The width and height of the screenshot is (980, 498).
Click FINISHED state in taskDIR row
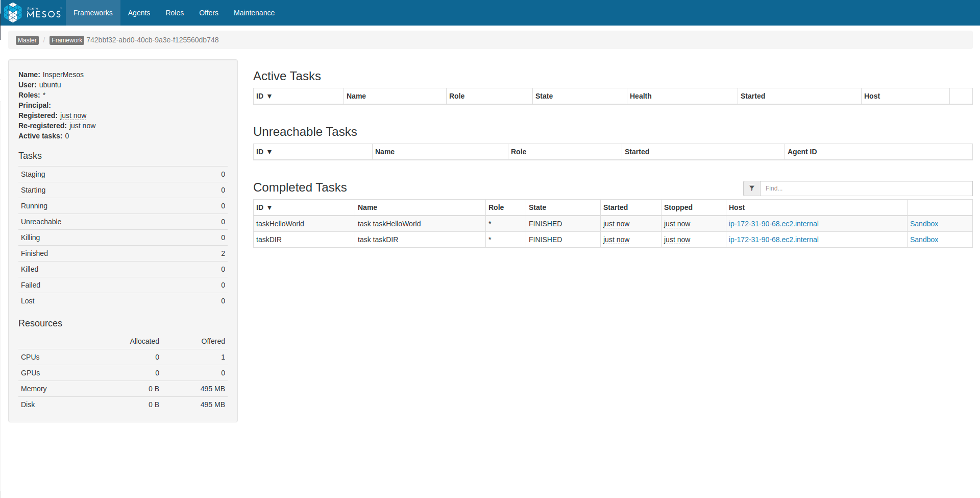pos(545,240)
